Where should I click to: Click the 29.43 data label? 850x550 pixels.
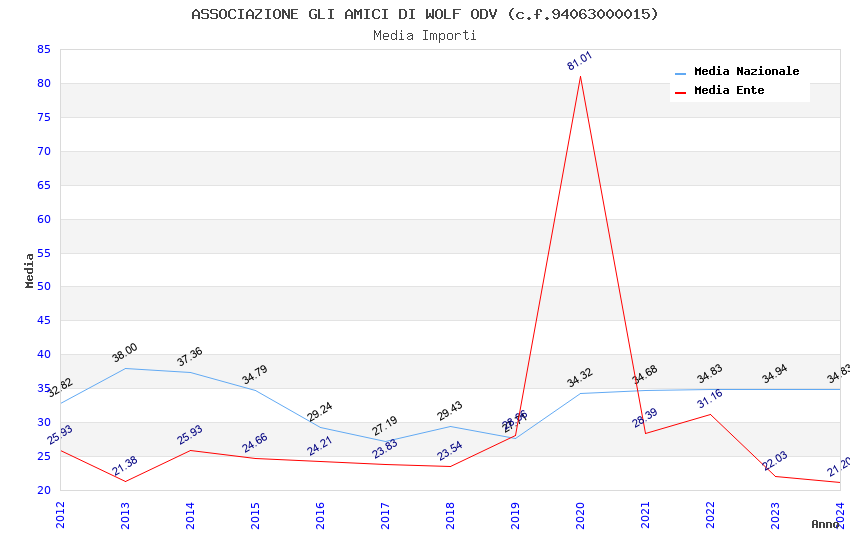pyautogui.click(x=450, y=411)
